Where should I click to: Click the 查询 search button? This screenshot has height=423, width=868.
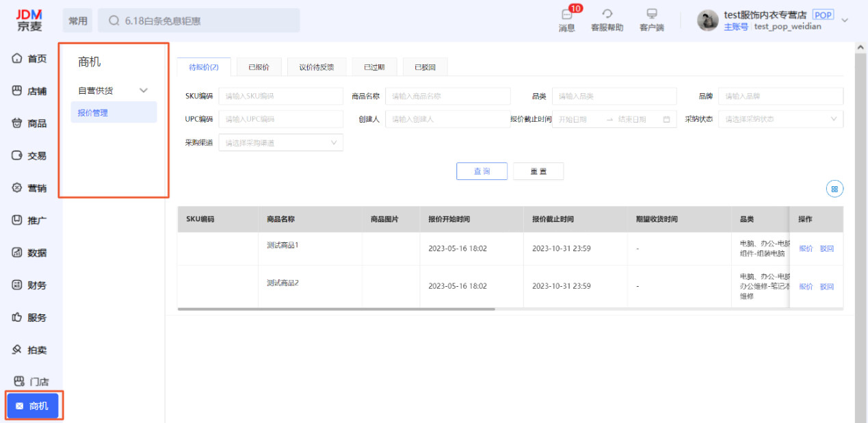click(482, 170)
